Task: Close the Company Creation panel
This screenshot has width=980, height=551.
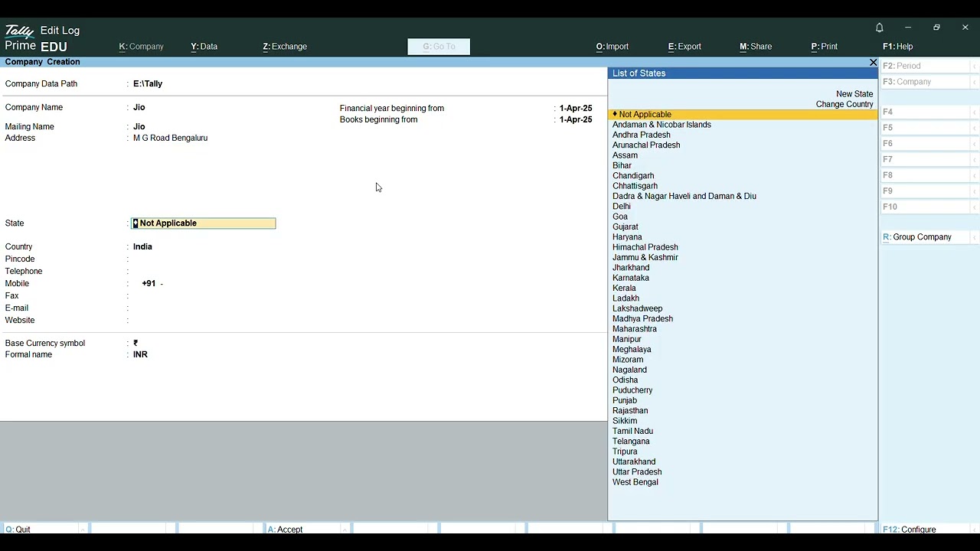Action: coord(873,62)
